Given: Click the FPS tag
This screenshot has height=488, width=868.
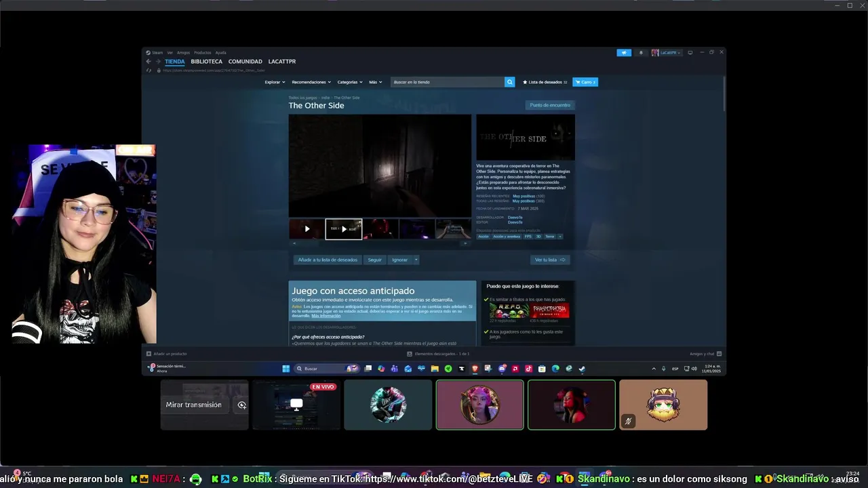Looking at the screenshot, I should (528, 237).
